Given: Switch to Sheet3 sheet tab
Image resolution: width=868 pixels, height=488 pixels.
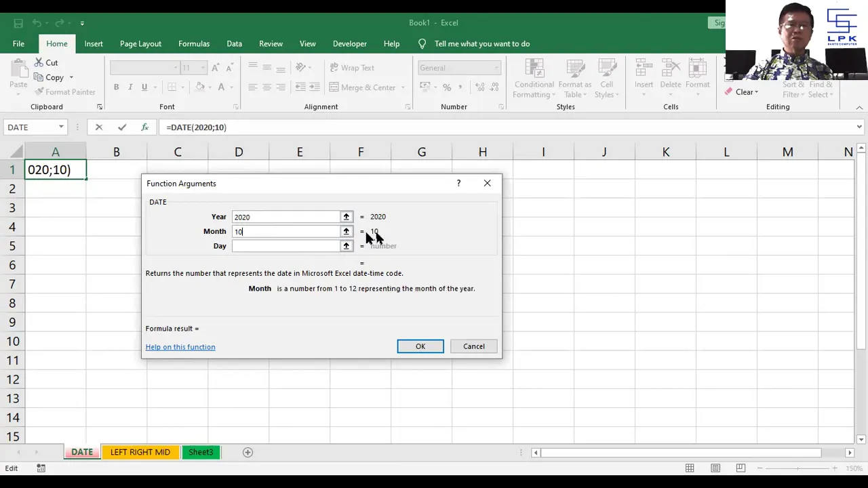Looking at the screenshot, I should click(x=201, y=452).
